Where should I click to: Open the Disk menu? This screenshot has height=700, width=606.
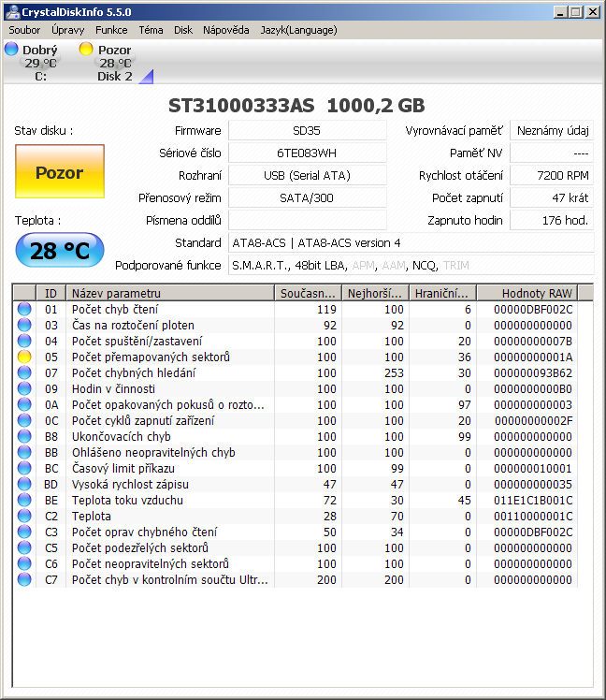coord(183,30)
